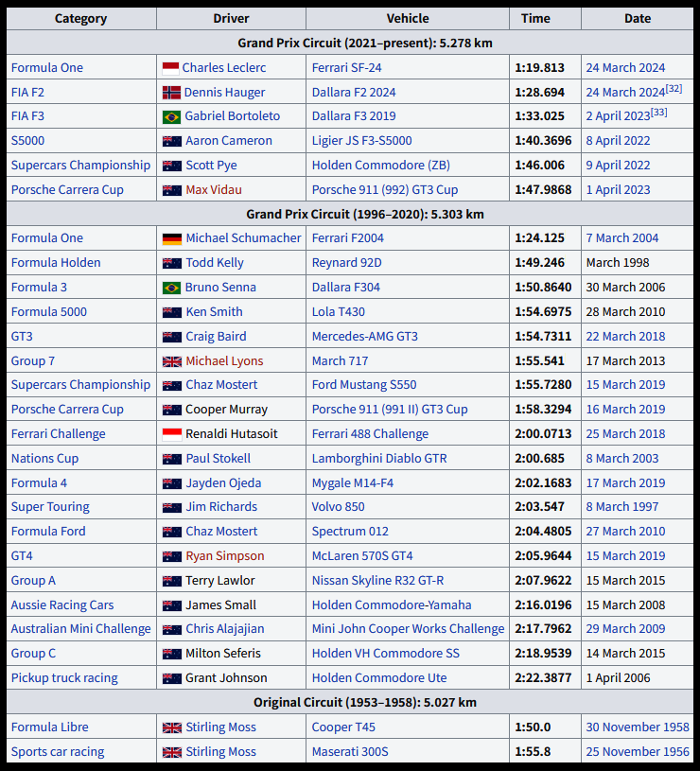Visit Lamborghini Diablo GTR link
The image size is (700, 771).
pyautogui.click(x=379, y=458)
